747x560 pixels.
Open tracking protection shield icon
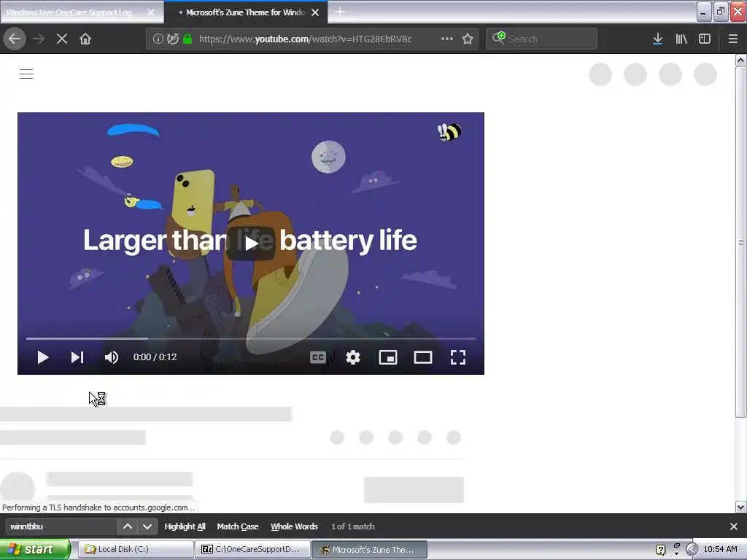click(172, 39)
